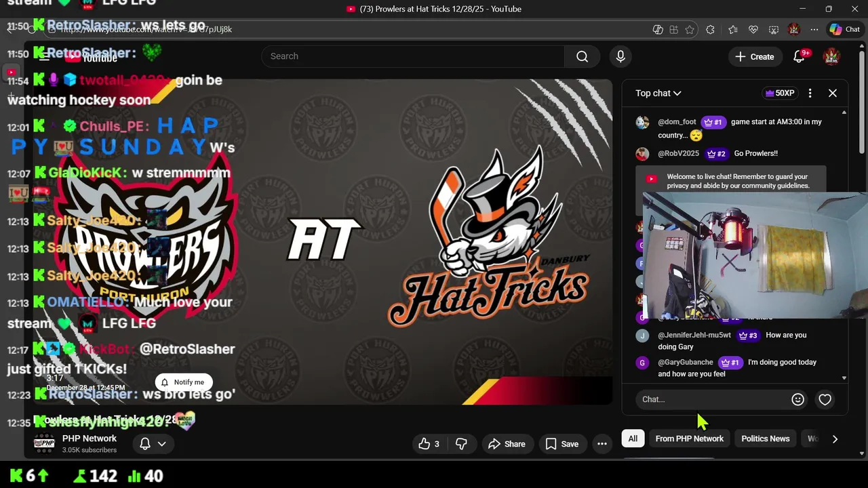Screen dimensions: 868x488
Task: Open the chat emoji picker
Action: coord(797,399)
